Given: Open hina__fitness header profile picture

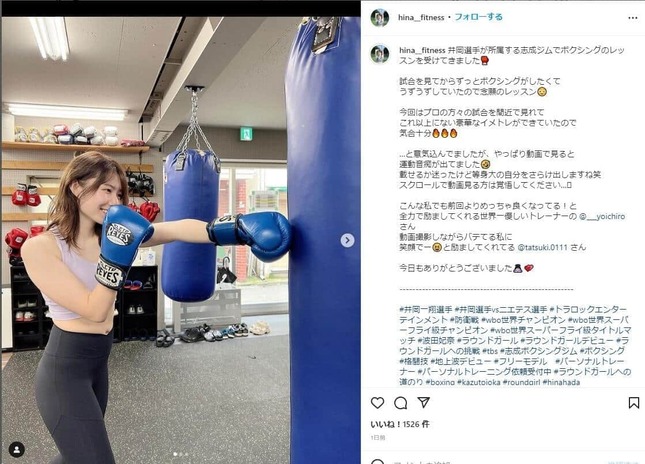Looking at the screenshot, I should point(380,18).
